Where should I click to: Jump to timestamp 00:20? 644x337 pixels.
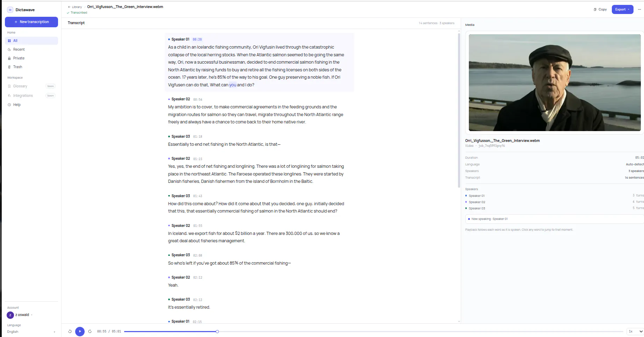coord(197,40)
